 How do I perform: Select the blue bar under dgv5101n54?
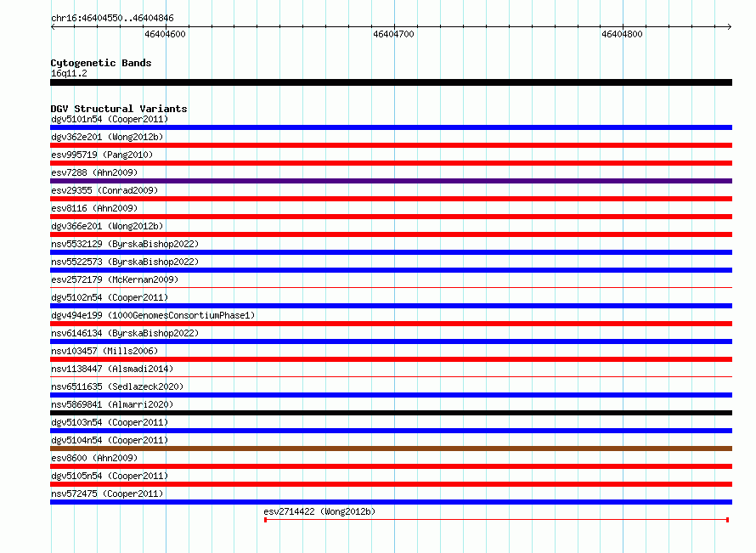[x=391, y=127]
